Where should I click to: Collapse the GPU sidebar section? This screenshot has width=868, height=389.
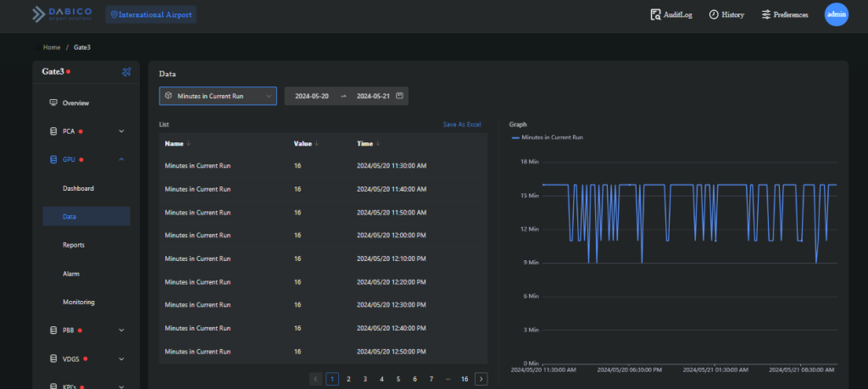pyautogui.click(x=121, y=159)
